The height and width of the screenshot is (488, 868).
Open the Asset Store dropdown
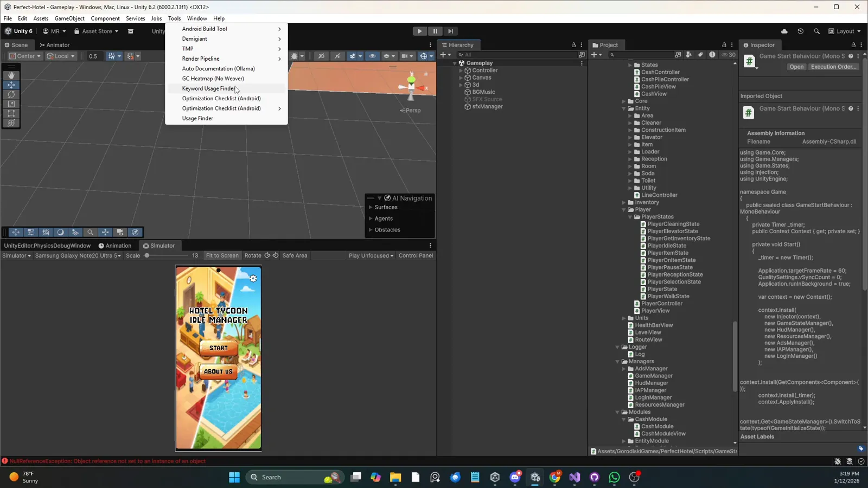pyautogui.click(x=96, y=31)
